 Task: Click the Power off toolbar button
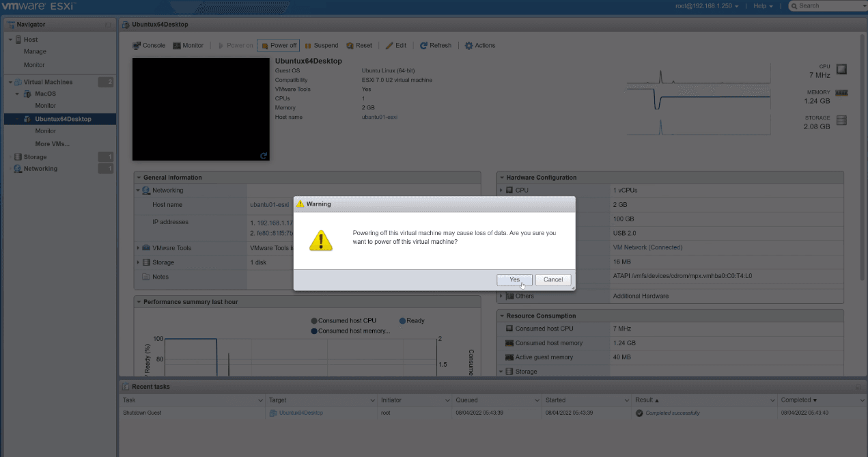(279, 46)
